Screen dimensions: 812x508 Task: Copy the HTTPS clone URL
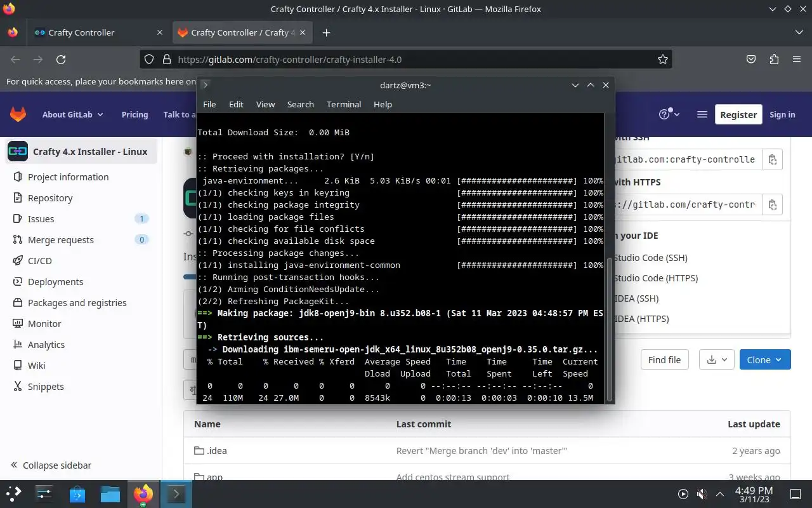pyautogui.click(x=772, y=204)
